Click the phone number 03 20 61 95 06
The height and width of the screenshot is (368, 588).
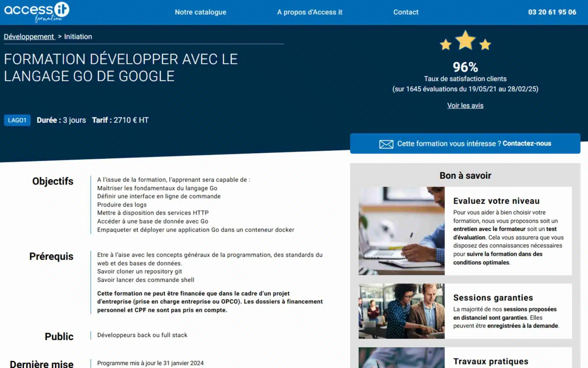tap(552, 12)
